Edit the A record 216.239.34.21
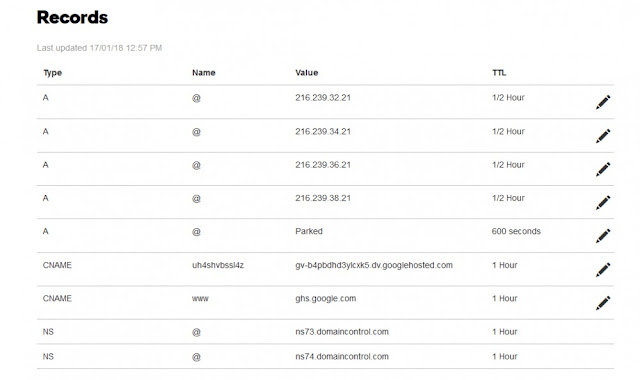 (x=603, y=136)
